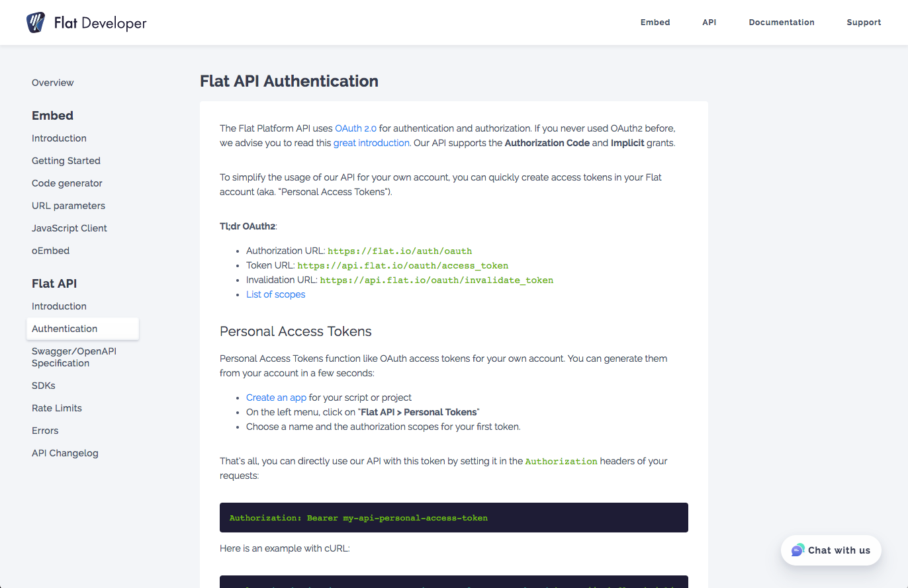The width and height of the screenshot is (908, 588).
Task: Click the Flat API sidebar section heading
Action: tap(54, 284)
